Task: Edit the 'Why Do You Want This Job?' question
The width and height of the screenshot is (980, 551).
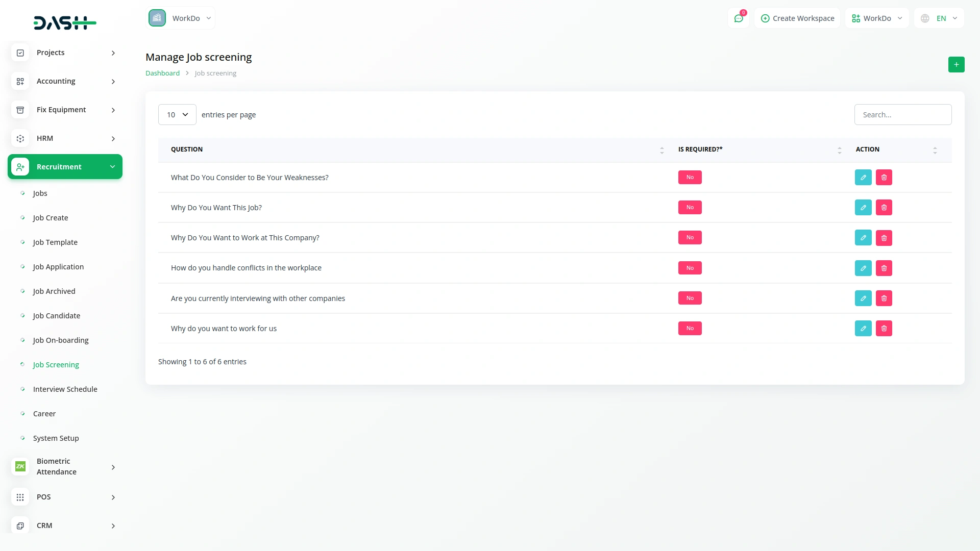Action: [863, 208]
